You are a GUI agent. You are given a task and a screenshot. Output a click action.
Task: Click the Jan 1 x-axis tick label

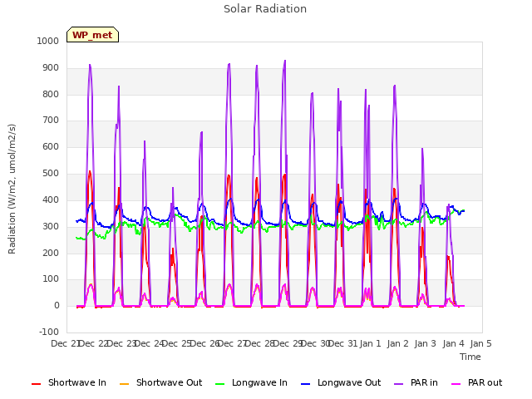click(x=370, y=343)
